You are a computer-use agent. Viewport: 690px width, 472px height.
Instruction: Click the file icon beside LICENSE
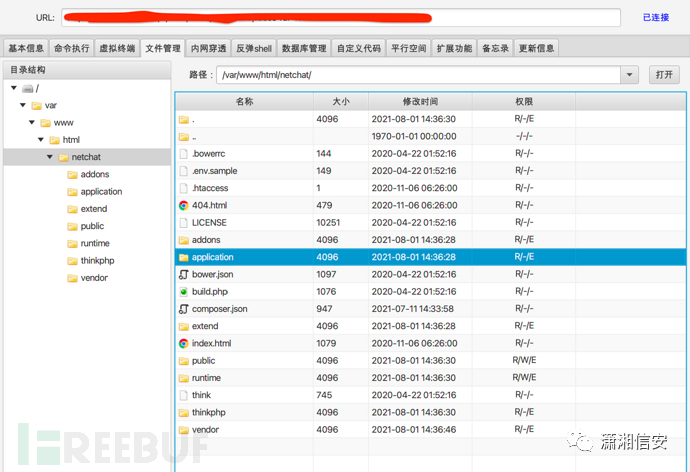tap(184, 223)
